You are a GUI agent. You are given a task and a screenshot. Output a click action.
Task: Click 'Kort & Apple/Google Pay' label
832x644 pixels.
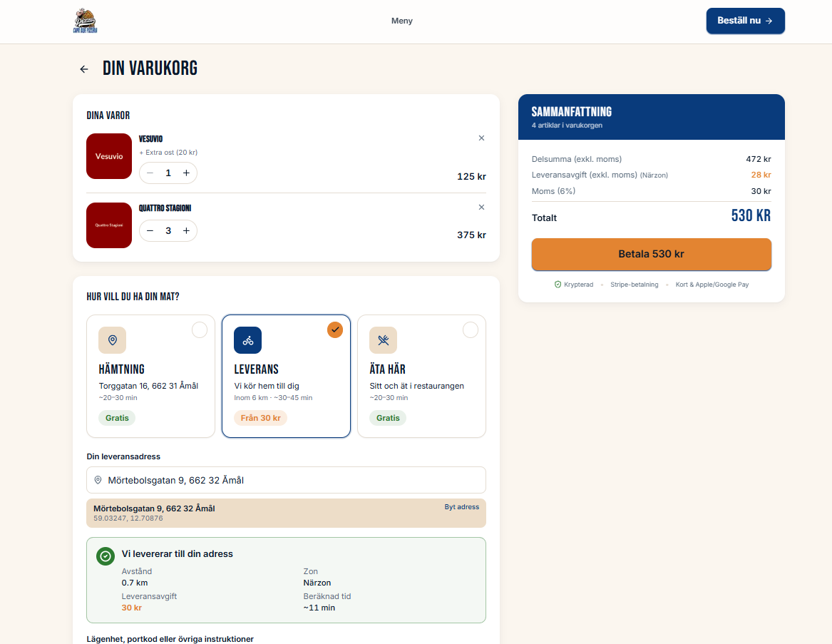(712, 285)
